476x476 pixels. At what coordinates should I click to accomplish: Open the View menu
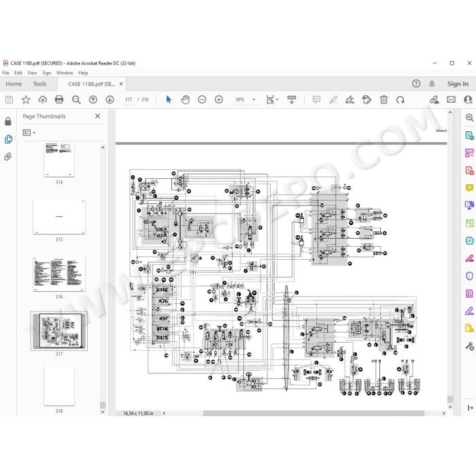point(32,73)
